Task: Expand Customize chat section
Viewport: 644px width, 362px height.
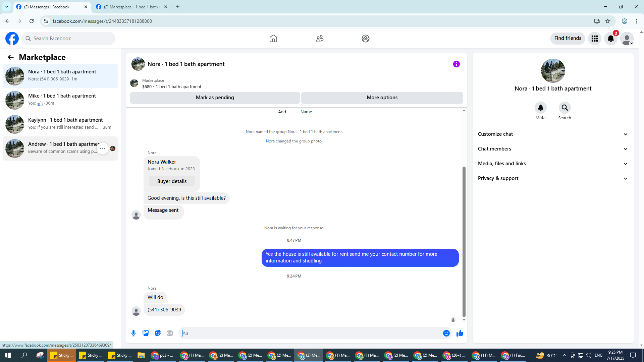Action: [x=553, y=134]
